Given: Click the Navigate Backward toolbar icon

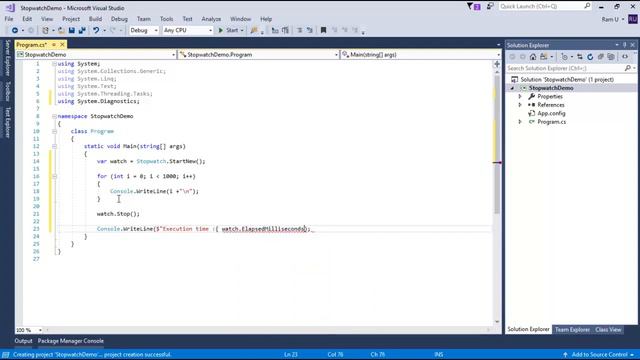Looking at the screenshot, I should [15, 30].
